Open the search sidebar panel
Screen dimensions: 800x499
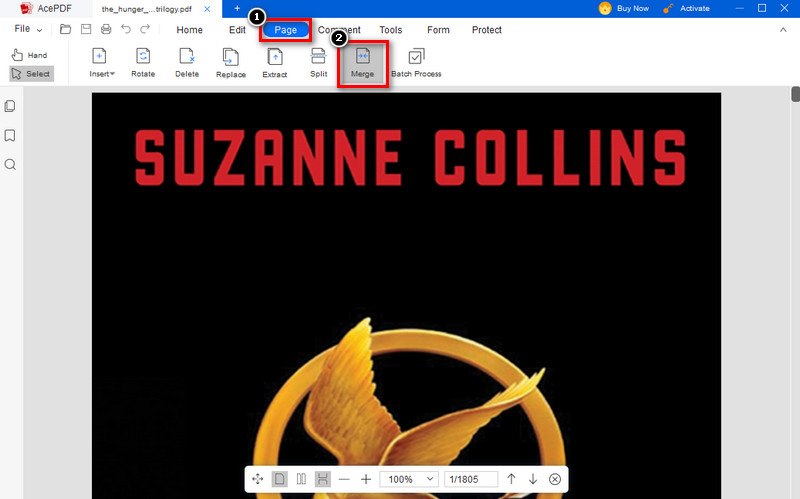point(10,164)
